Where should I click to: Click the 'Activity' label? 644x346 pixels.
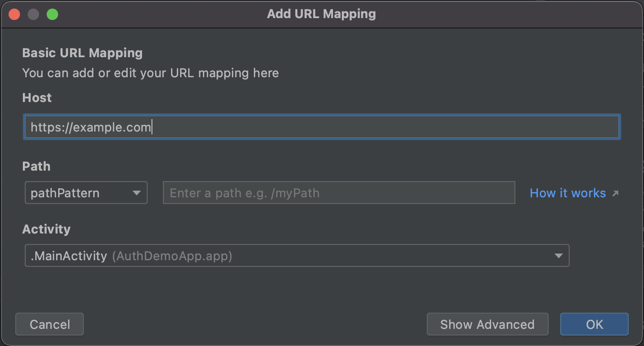point(46,229)
